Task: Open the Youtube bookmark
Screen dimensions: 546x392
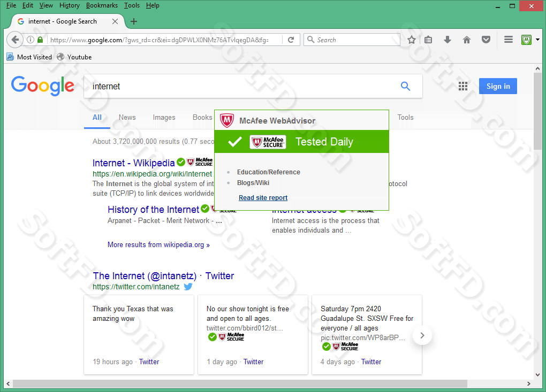Action: pyautogui.click(x=74, y=57)
